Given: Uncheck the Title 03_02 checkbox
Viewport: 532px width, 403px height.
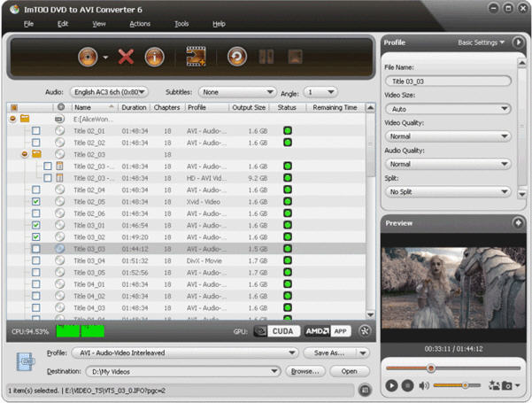Looking at the screenshot, I should 36,237.
